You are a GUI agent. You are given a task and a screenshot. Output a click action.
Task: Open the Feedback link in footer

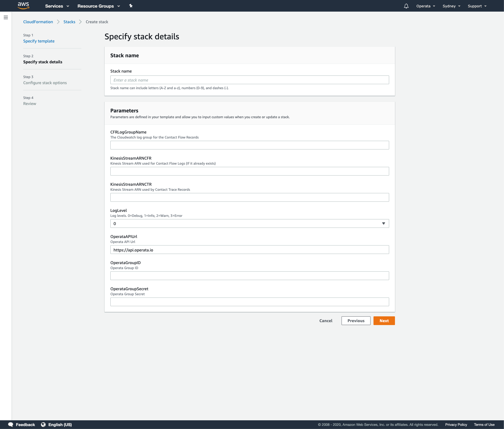pos(25,425)
